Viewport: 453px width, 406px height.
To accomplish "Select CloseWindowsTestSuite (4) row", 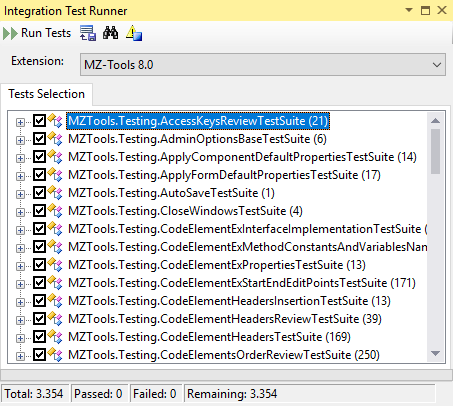I will [185, 211].
